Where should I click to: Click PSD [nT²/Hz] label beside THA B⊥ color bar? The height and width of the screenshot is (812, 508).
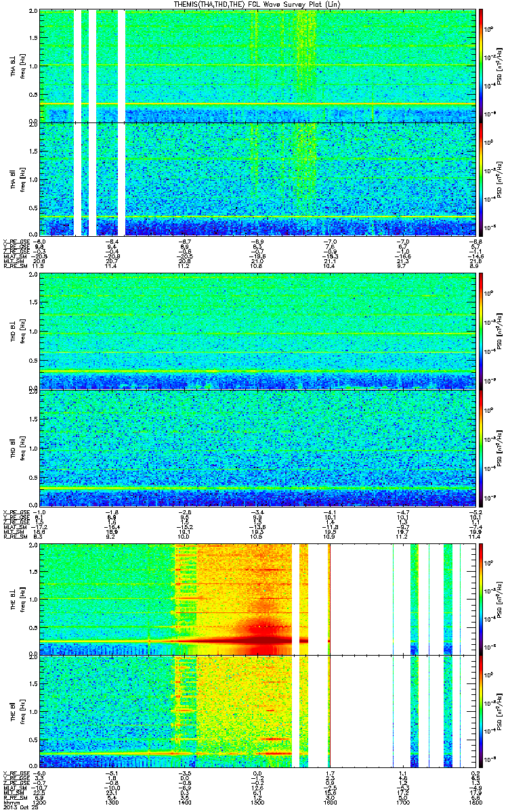pyautogui.click(x=498, y=66)
